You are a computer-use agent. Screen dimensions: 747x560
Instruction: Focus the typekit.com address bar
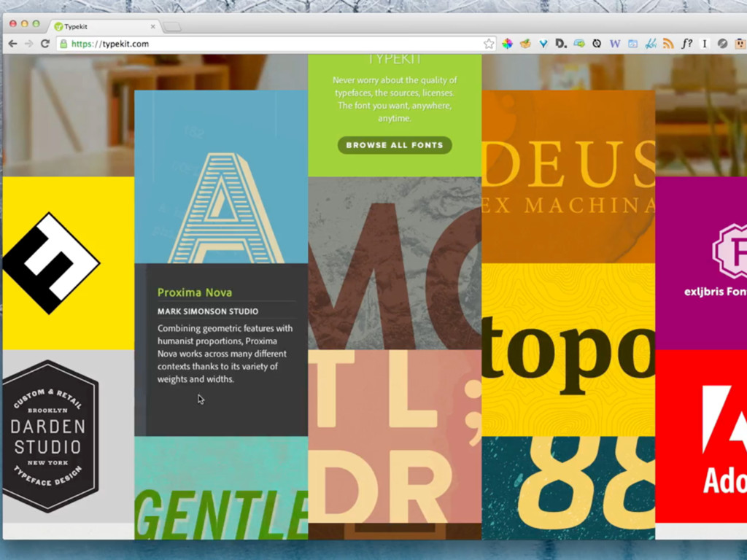click(x=276, y=44)
